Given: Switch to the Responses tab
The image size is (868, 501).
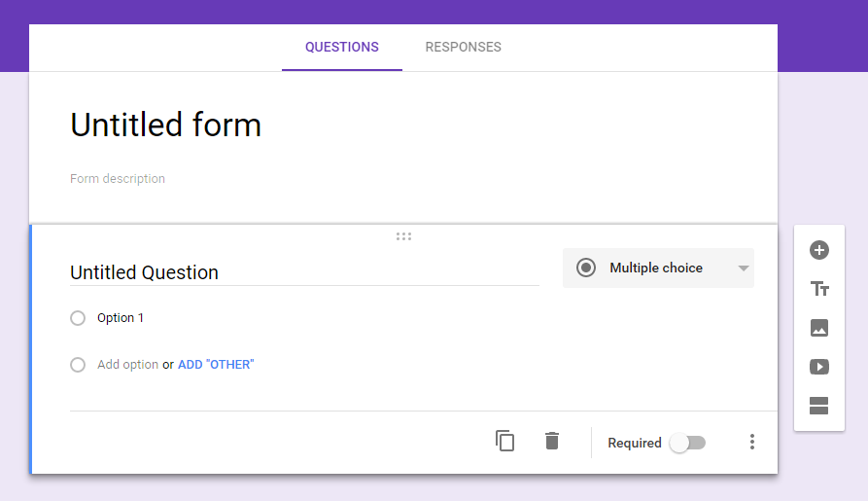Looking at the screenshot, I should (463, 47).
